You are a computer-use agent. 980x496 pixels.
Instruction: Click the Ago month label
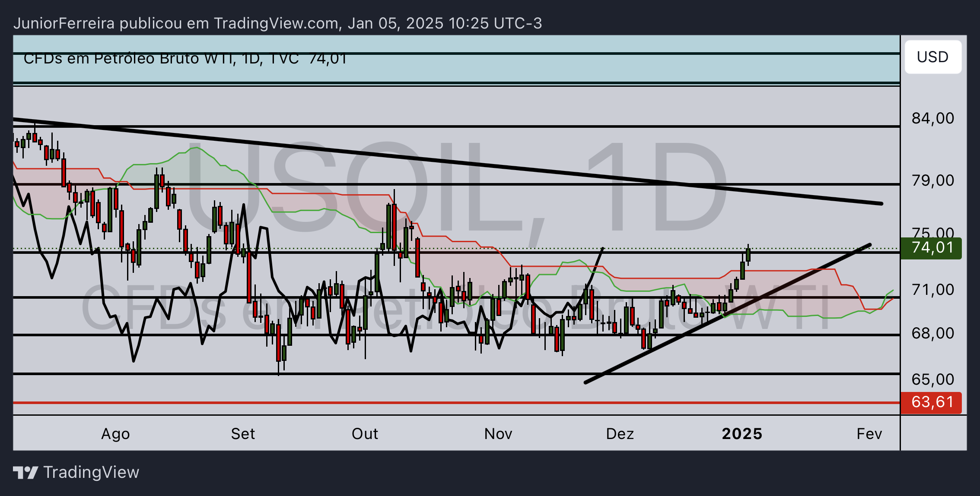[115, 434]
